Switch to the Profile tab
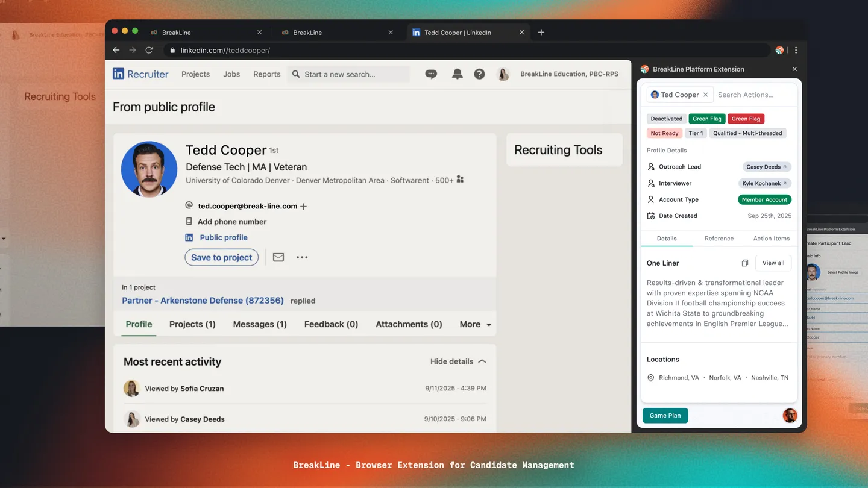868x488 pixels. [139, 324]
